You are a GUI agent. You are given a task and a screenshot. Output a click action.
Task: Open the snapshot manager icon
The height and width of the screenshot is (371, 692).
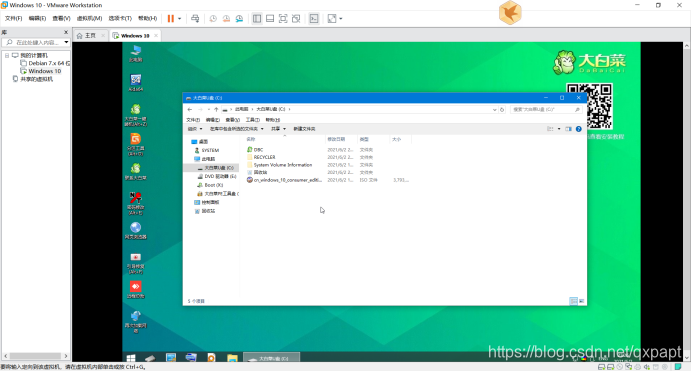tap(239, 19)
